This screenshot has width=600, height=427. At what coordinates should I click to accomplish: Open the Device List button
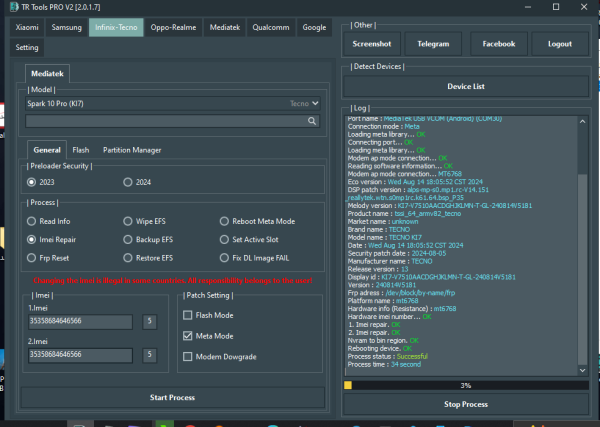466,86
